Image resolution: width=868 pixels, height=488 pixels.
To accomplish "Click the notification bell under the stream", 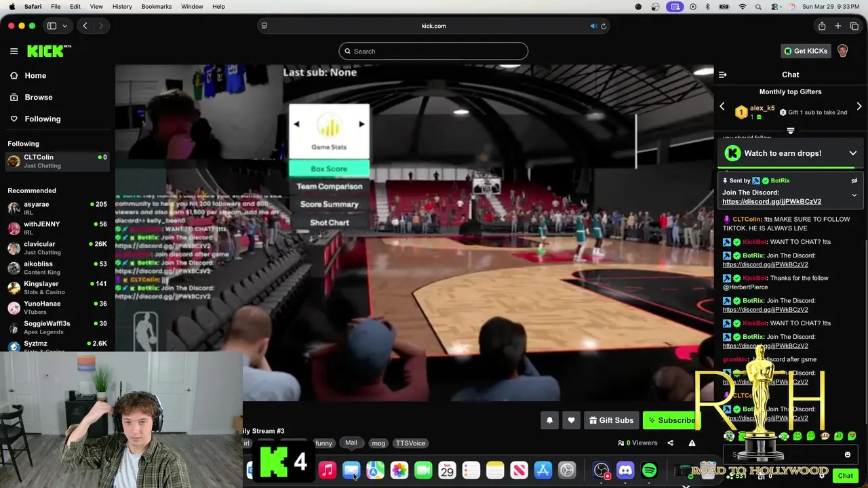I will pos(549,420).
